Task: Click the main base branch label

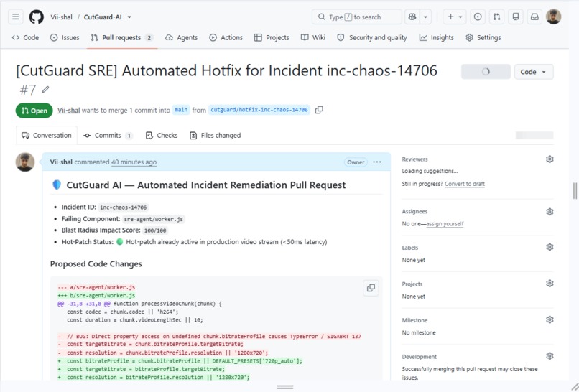Action: (x=181, y=110)
